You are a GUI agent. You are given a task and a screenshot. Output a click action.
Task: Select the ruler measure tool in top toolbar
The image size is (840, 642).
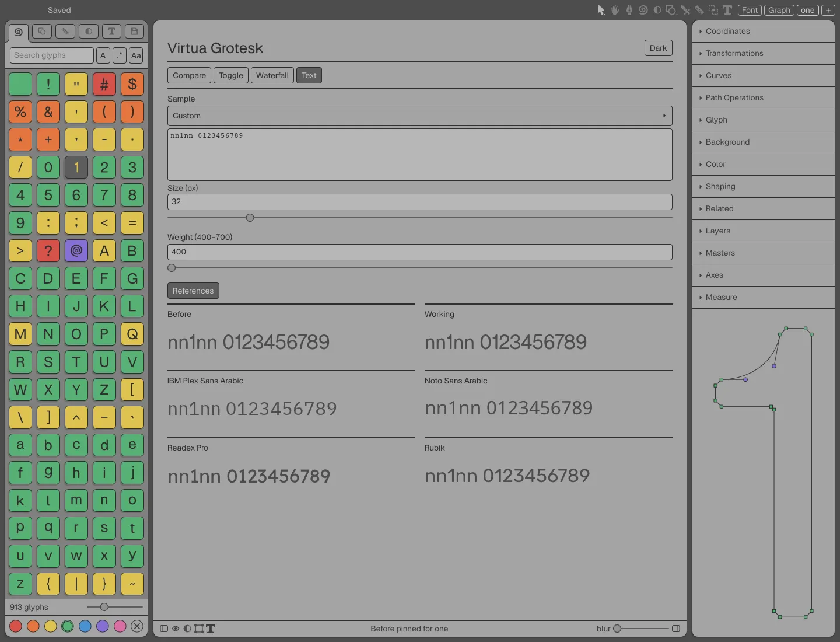699,10
